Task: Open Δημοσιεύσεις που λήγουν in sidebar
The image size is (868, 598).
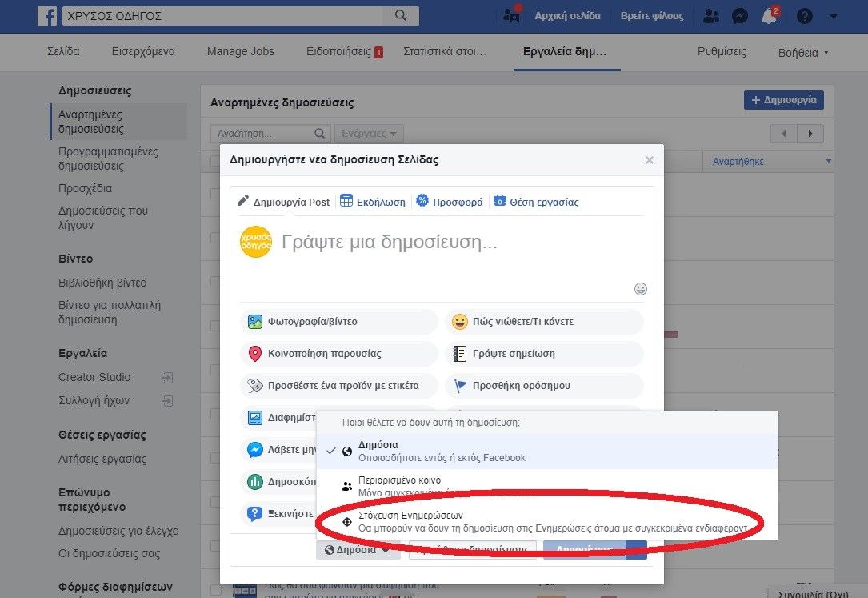Action: point(103,218)
